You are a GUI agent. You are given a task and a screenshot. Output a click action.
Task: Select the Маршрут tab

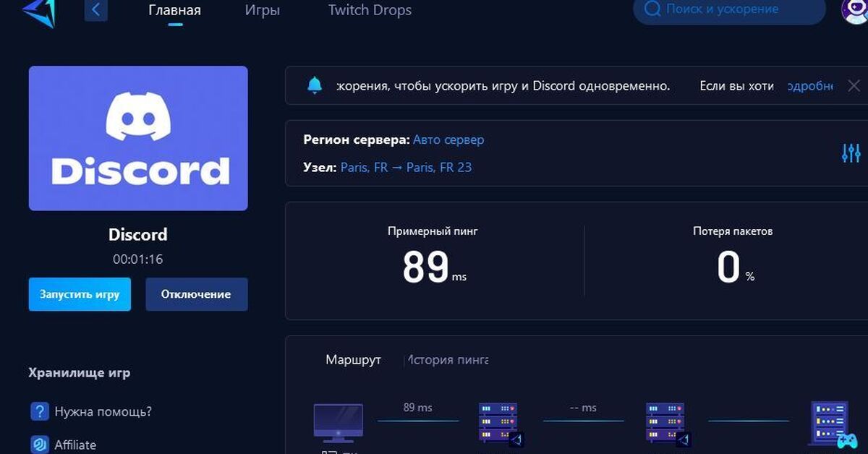pos(353,359)
